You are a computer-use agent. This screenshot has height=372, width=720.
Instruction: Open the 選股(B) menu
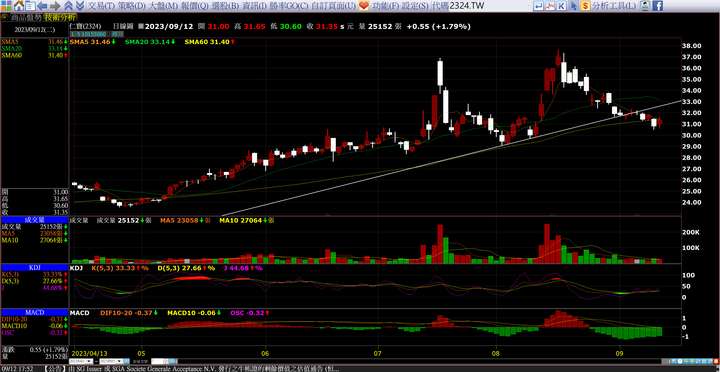(225, 6)
